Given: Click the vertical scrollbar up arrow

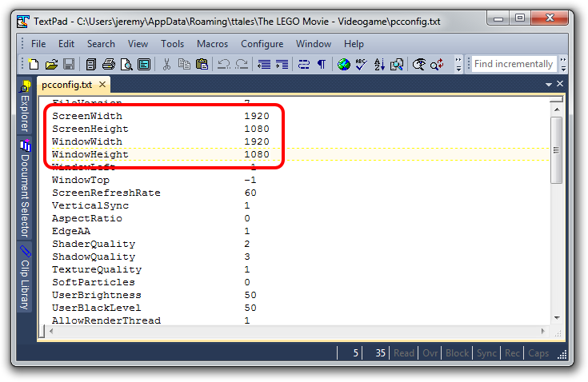Looking at the screenshot, I should coord(557,109).
